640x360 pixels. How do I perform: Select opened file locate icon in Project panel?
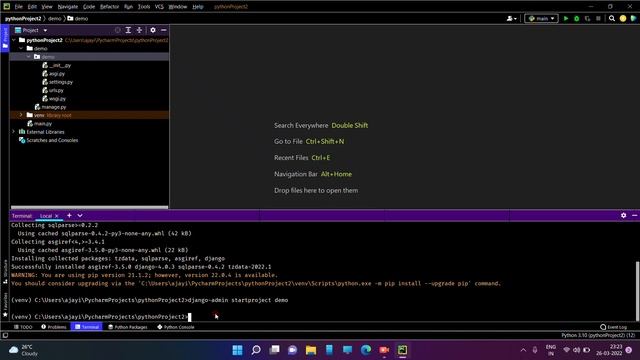118,30
